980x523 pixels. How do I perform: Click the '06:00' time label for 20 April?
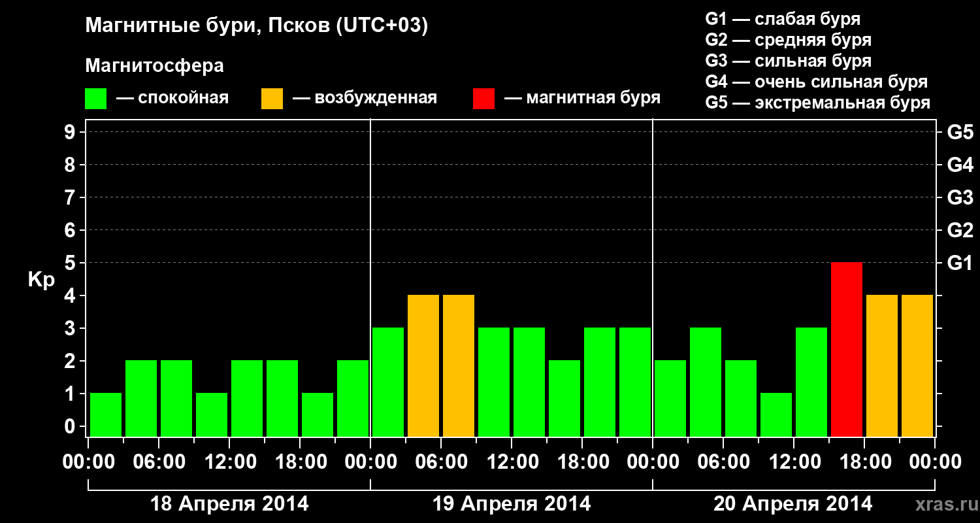(x=723, y=462)
